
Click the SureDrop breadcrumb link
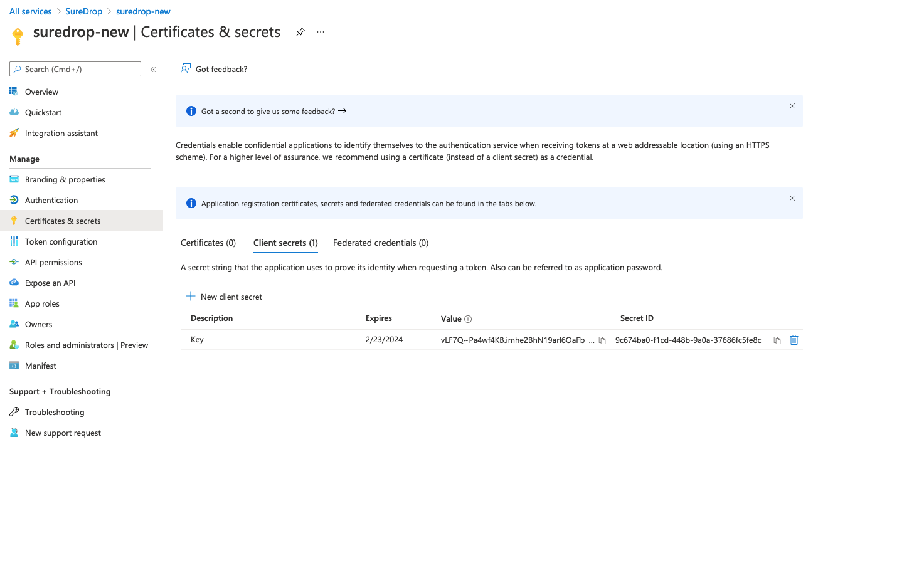[83, 11]
